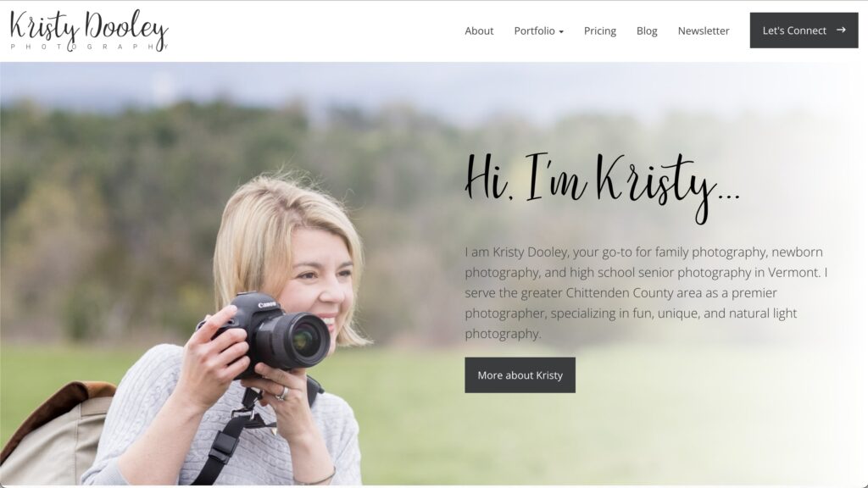The height and width of the screenshot is (488, 868).
Task: Click the More about Kristy button
Action: click(x=520, y=375)
